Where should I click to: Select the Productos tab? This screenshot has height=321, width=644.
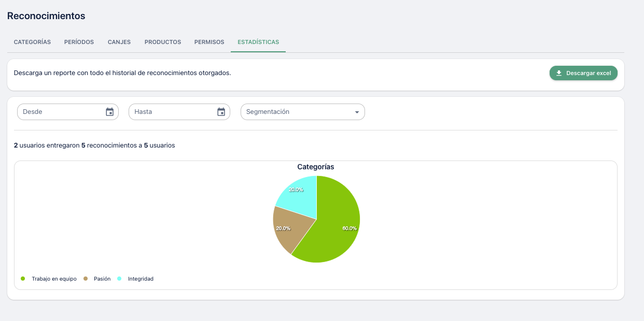163,42
